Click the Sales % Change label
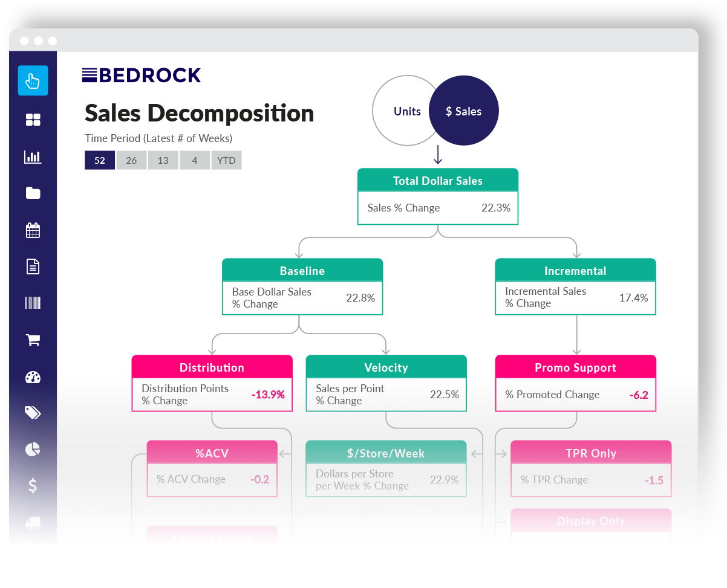Screen dimensions: 727x588 [x=403, y=208]
